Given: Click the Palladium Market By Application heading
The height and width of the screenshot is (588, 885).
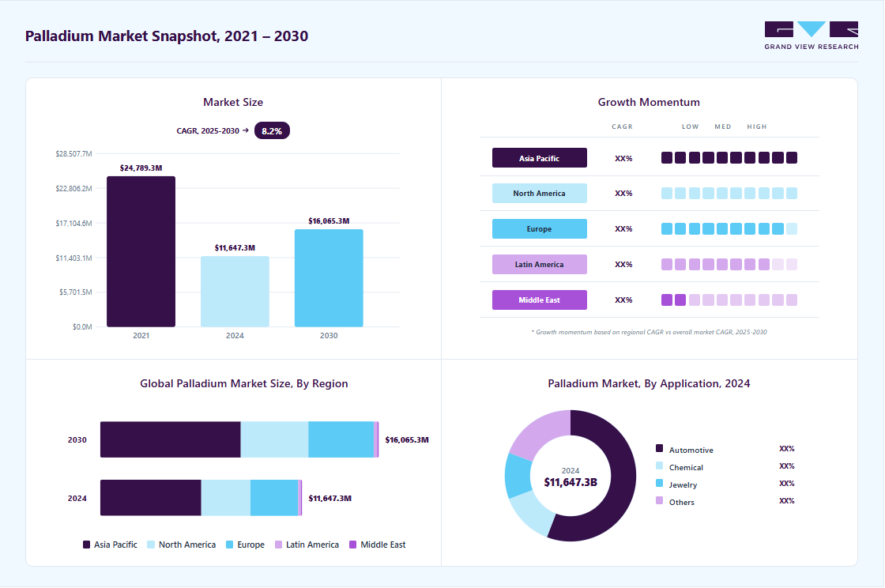Looking at the screenshot, I should [649, 384].
